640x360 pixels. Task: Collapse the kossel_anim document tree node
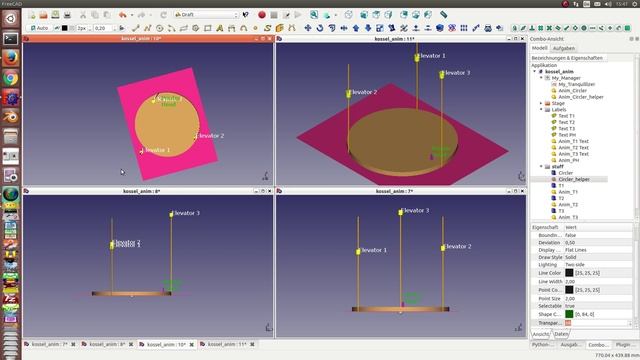pyautogui.click(x=535, y=71)
